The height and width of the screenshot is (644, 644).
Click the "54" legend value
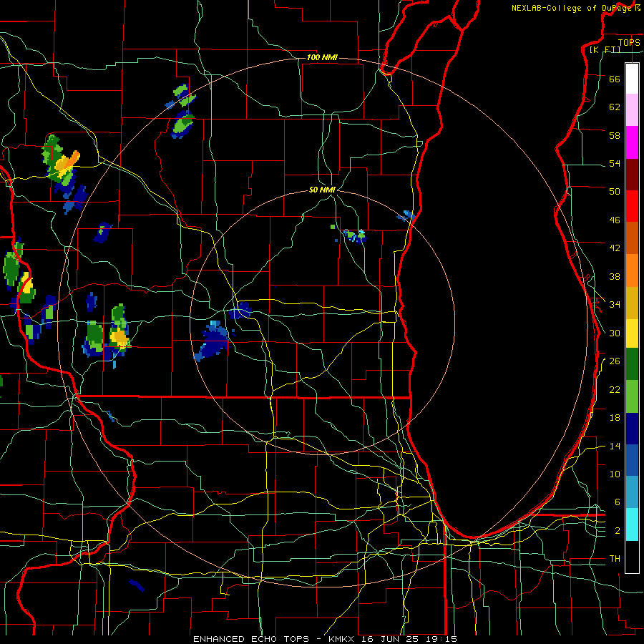(615, 163)
